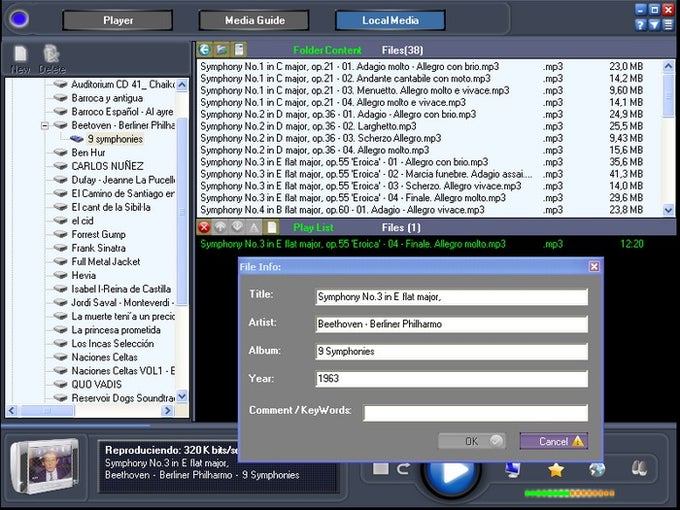Click Cancel in File Info dialog
680x510 pixels.
pos(554,441)
